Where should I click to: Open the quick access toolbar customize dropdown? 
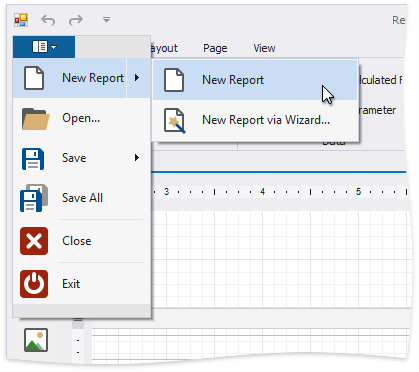coord(106,20)
